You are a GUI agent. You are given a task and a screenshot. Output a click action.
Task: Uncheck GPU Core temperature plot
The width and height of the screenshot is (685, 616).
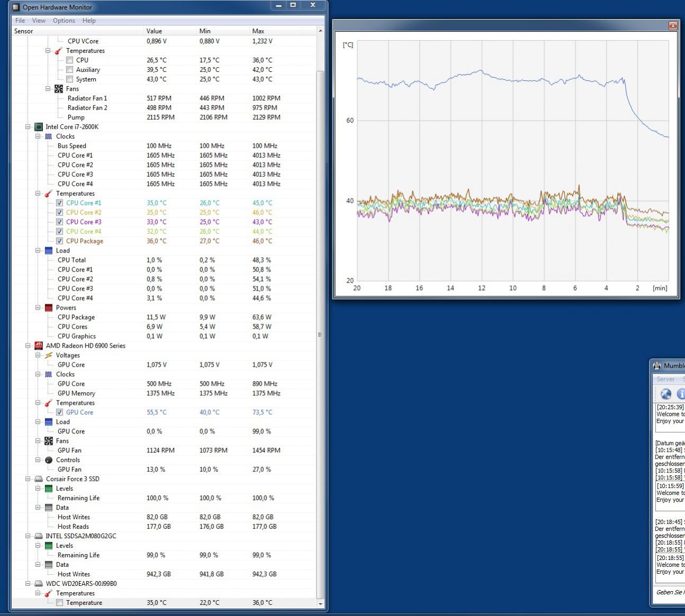coord(60,412)
